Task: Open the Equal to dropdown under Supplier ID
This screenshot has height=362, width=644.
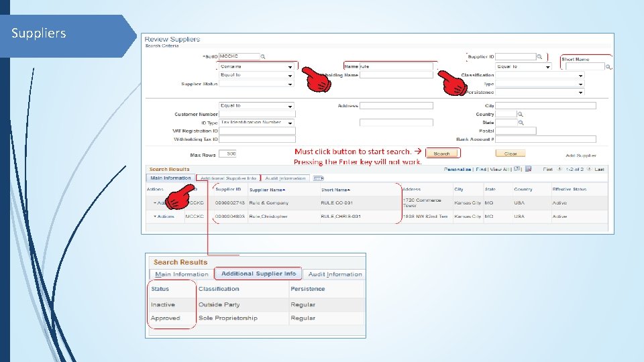Action: [523, 66]
